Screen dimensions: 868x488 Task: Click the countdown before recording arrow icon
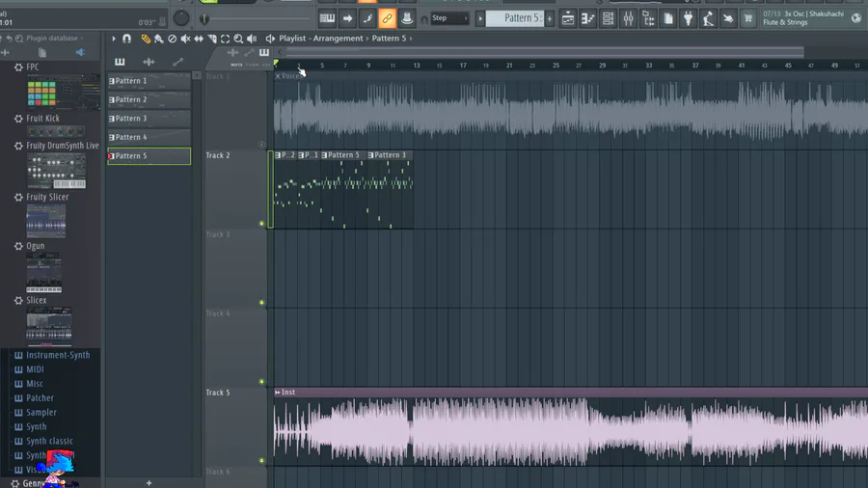[347, 18]
